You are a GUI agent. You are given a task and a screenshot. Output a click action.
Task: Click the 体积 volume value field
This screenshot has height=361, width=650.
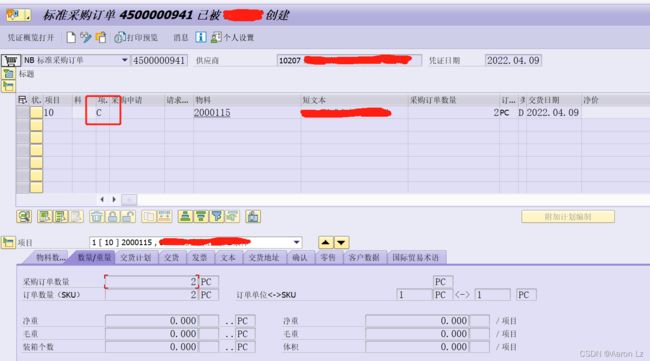pyautogui.click(x=417, y=346)
